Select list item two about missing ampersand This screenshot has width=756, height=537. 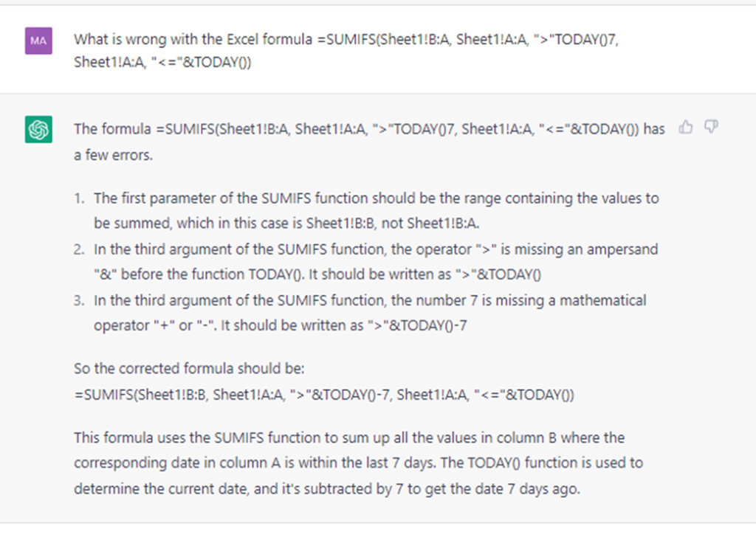[376, 262]
